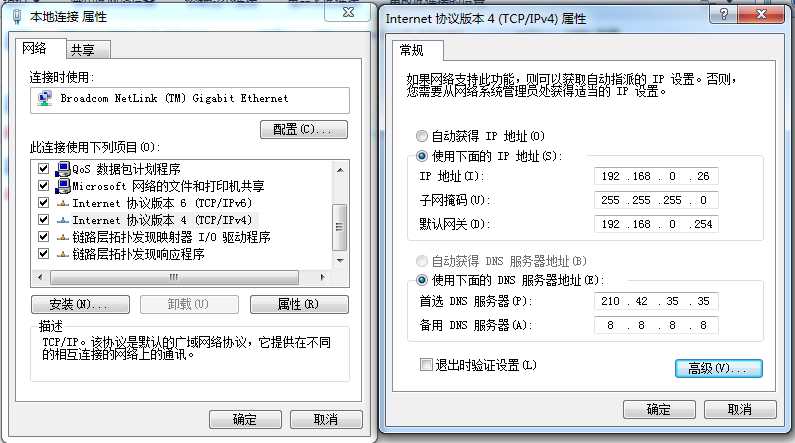Select the Microsoft file and printer sharing icon
The height and width of the screenshot is (443, 795).
pos(63,186)
